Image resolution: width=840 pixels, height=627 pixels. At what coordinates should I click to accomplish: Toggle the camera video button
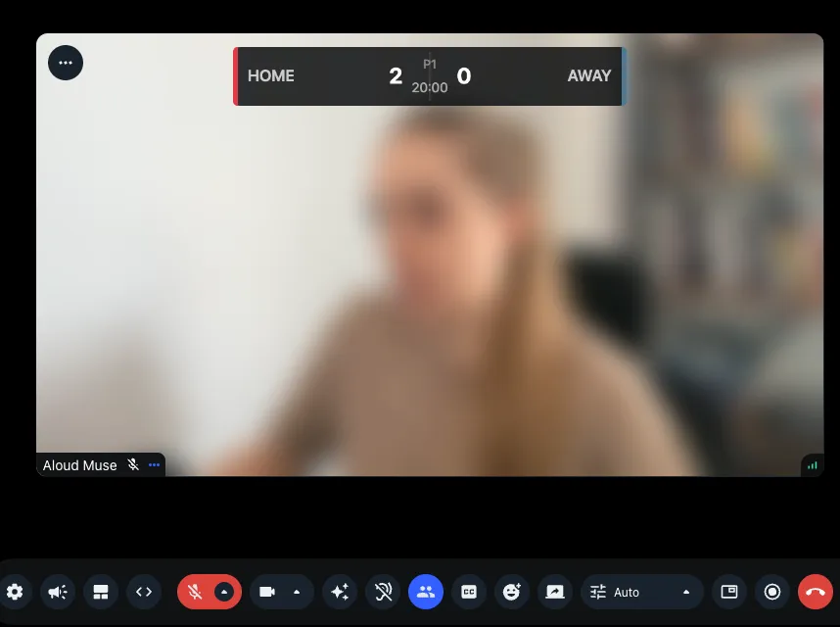(x=266, y=592)
